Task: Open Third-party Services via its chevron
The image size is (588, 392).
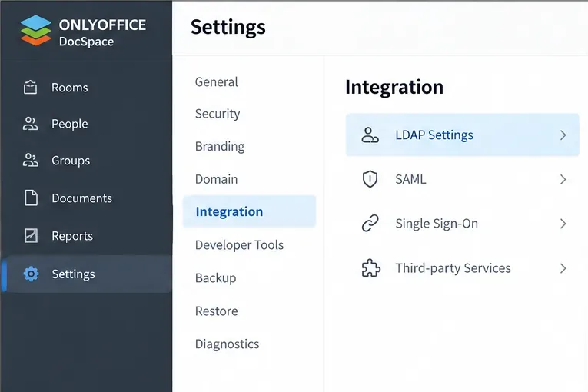Action: 563,268
